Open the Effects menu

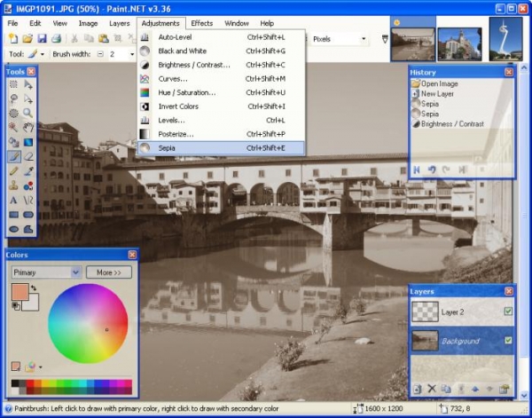pyautogui.click(x=201, y=23)
